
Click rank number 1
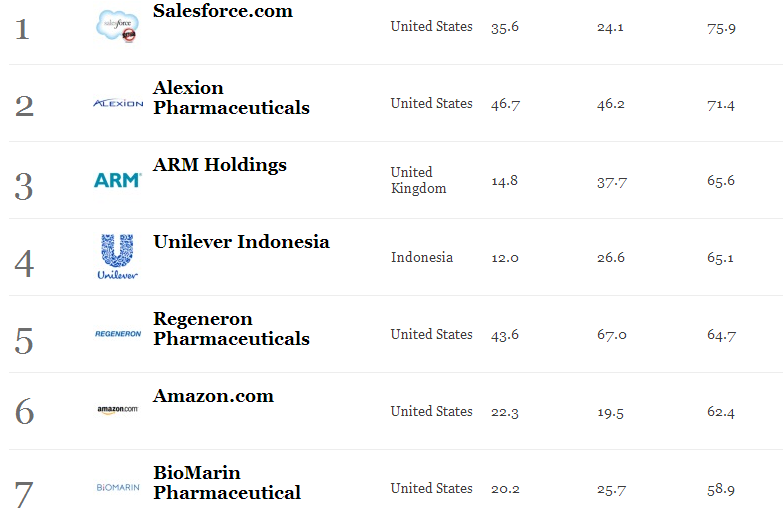click(x=22, y=28)
